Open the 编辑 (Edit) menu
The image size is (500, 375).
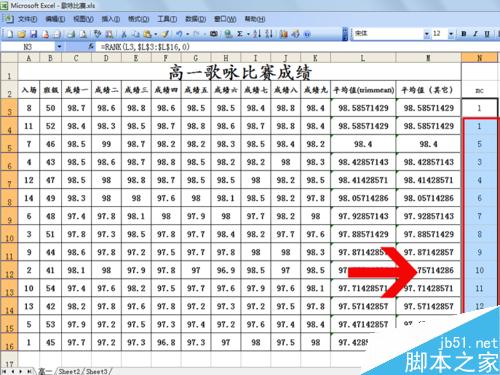pos(55,19)
